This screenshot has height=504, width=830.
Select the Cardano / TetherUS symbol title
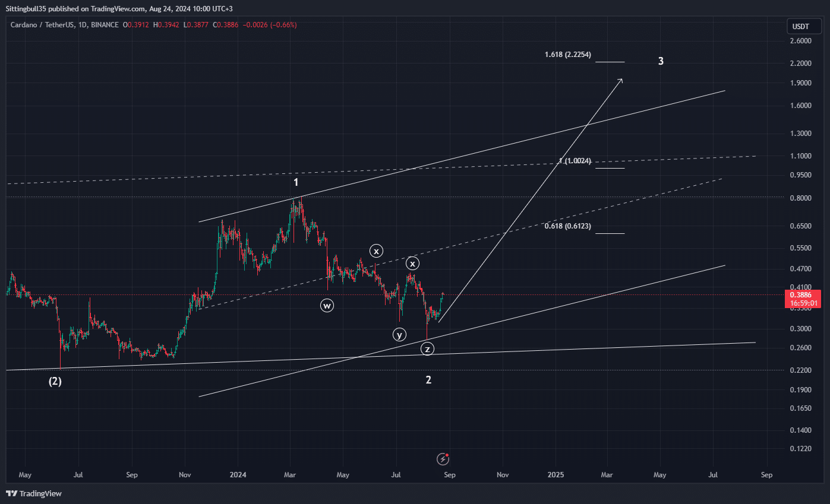[43, 25]
